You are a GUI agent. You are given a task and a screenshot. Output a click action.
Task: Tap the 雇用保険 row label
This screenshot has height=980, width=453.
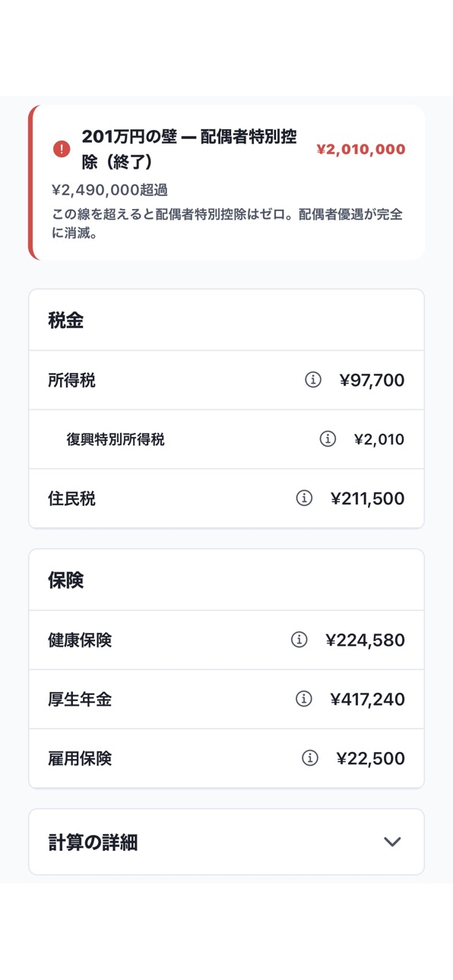point(80,758)
